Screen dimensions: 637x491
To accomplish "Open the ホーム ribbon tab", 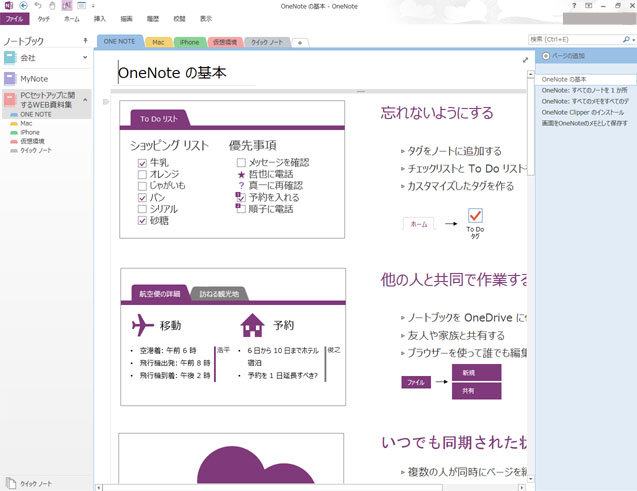I will pos(72,19).
